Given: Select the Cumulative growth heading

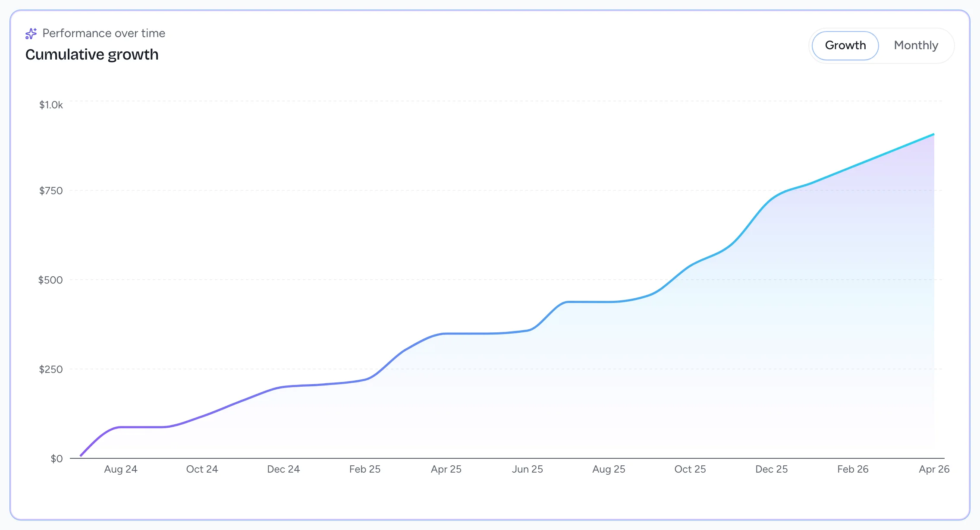Looking at the screenshot, I should coord(92,55).
